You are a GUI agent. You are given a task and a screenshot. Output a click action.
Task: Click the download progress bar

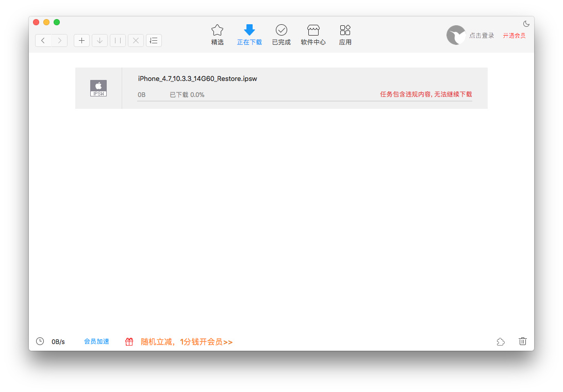click(305, 101)
